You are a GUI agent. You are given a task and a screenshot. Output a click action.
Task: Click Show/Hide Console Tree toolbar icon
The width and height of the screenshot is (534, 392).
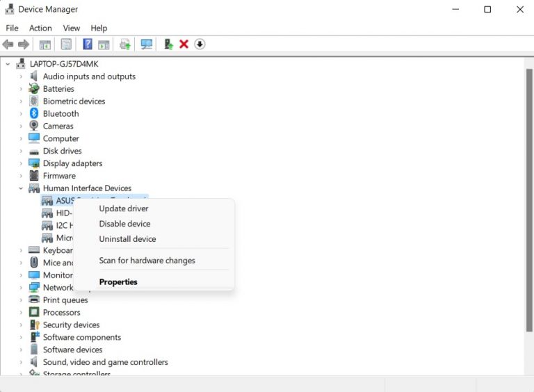click(45, 44)
